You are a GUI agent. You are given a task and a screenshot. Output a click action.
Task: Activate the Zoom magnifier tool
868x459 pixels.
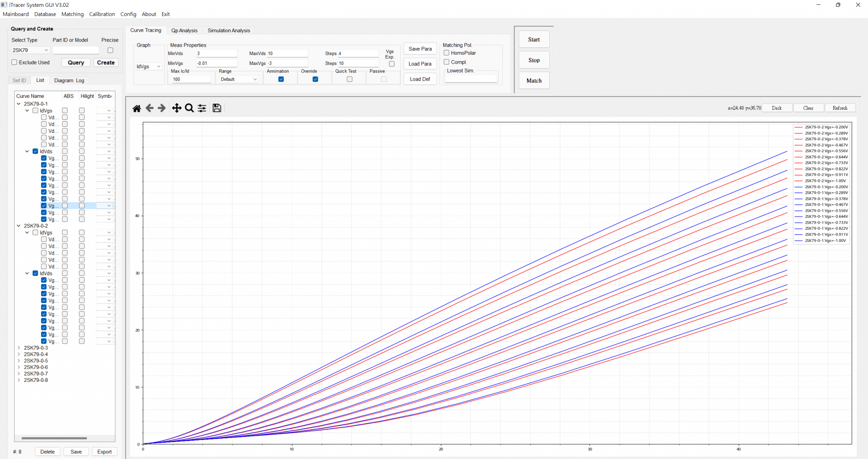coord(189,108)
